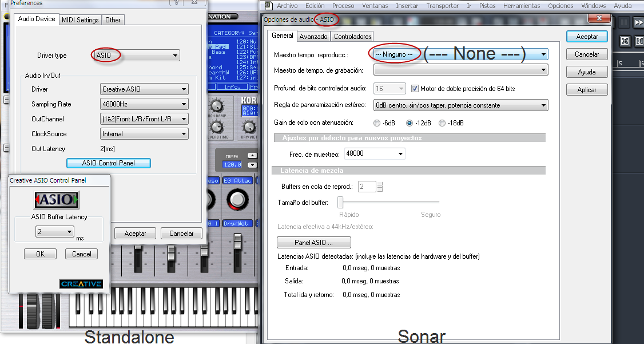Open the Driver dropdown showing Creative ASIO
The image size is (644, 344).
click(x=144, y=89)
